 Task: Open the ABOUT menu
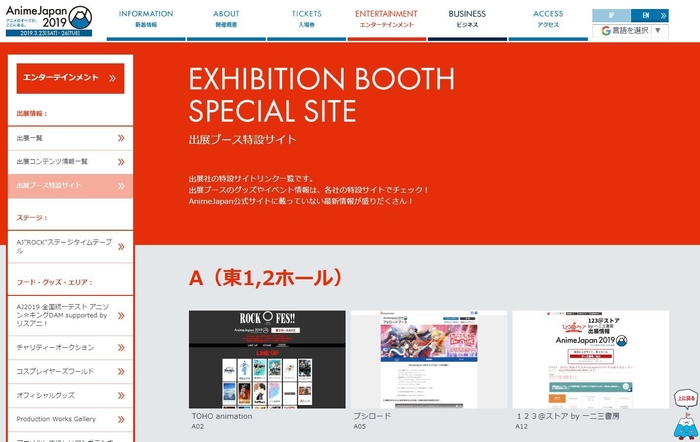[x=226, y=20]
